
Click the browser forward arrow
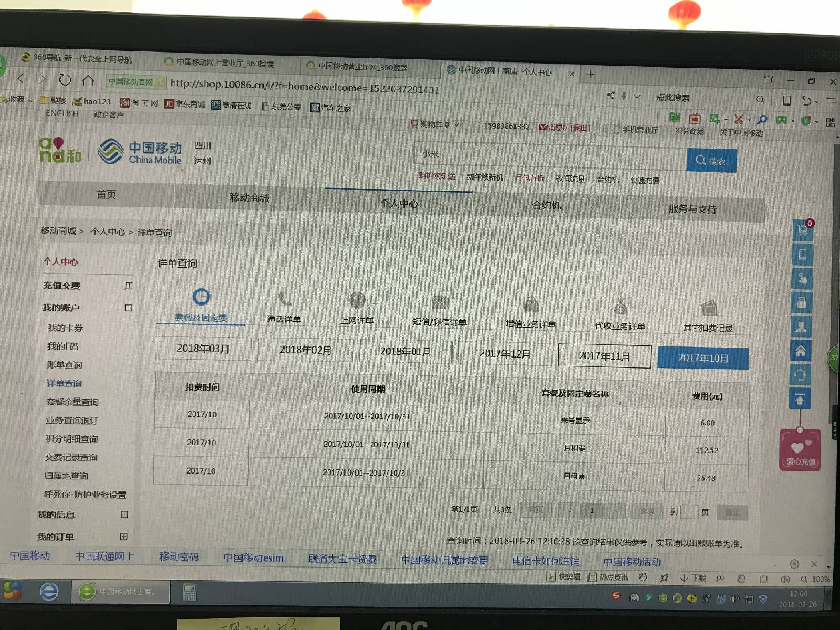pyautogui.click(x=42, y=79)
